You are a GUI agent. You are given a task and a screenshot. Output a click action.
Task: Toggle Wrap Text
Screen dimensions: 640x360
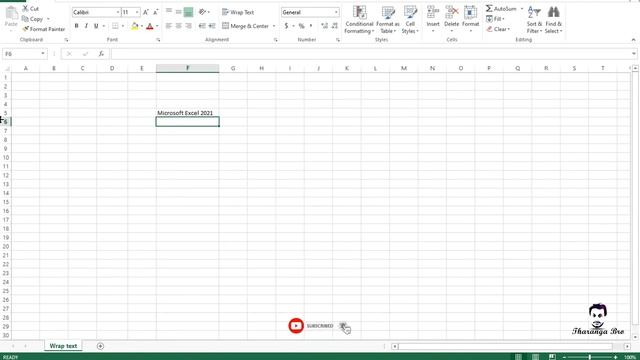(x=238, y=12)
